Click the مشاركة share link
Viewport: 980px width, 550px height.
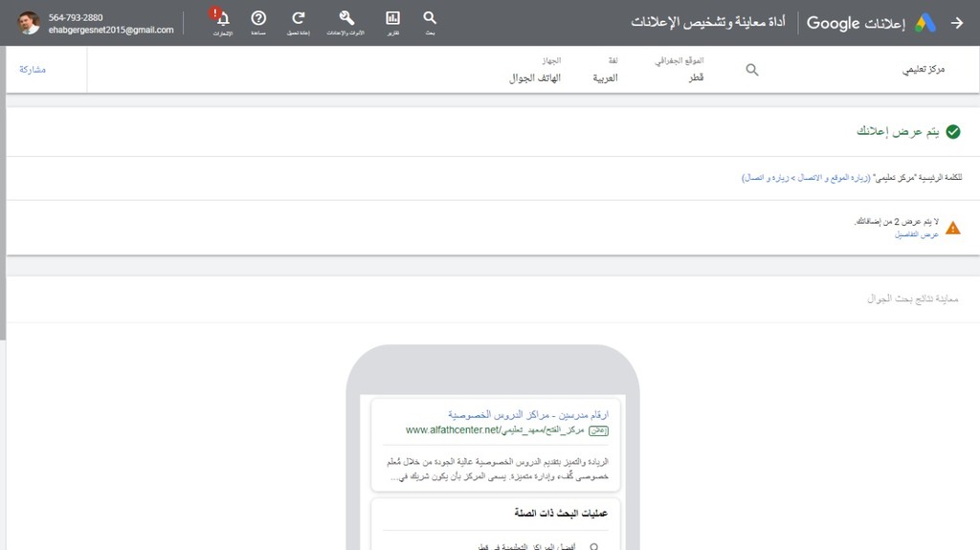coord(33,70)
